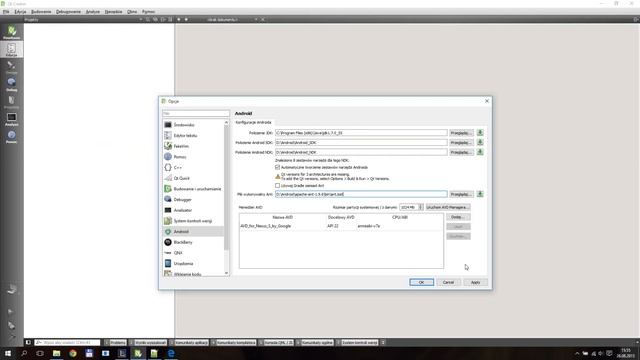Image resolution: width=640 pixels, height=360 pixels.
Task: Open Komunikaty kompilatora output pane
Action: coord(234,342)
